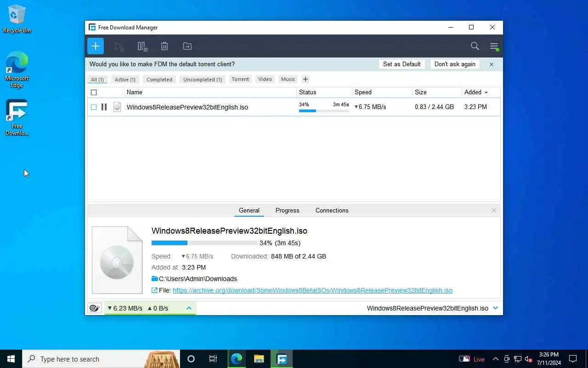The width and height of the screenshot is (588, 368).
Task: Open Task View on taskbar
Action: (213, 359)
